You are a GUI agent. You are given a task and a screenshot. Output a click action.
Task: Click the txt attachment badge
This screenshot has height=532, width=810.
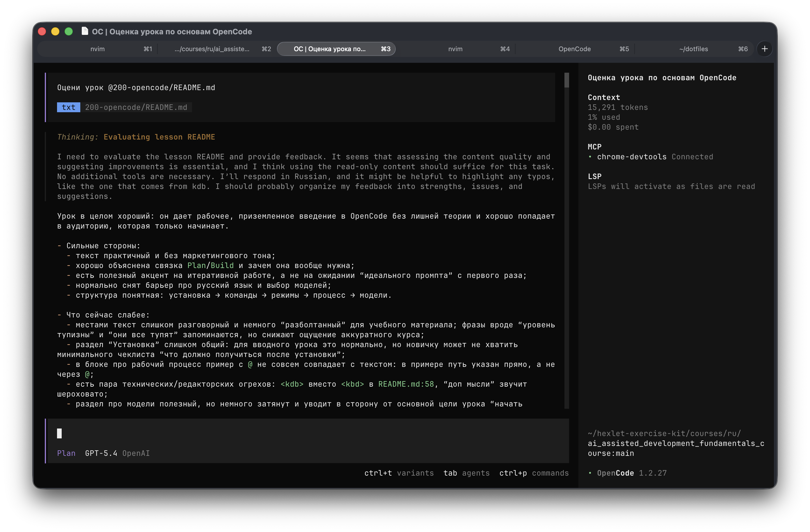[x=68, y=107]
